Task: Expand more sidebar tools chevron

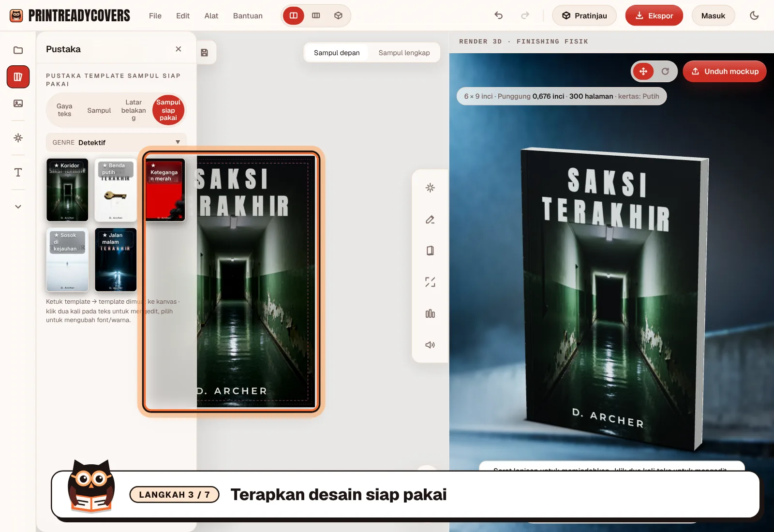Action: (x=18, y=207)
